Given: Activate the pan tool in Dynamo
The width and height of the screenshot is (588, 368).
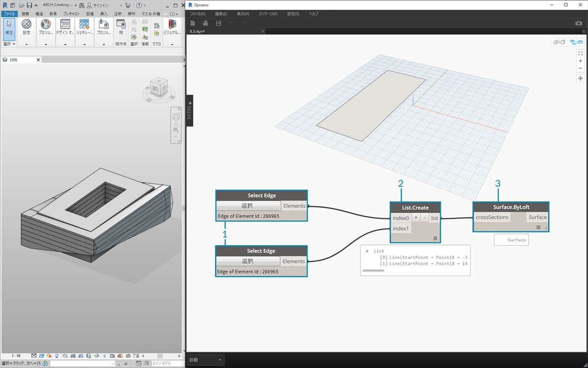Looking at the screenshot, I should tap(581, 78).
